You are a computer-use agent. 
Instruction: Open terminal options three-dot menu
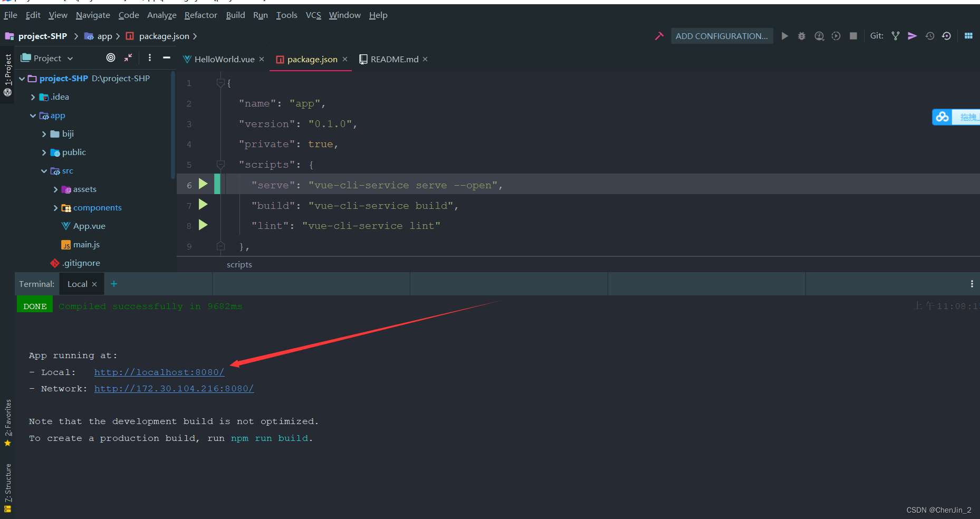972,284
